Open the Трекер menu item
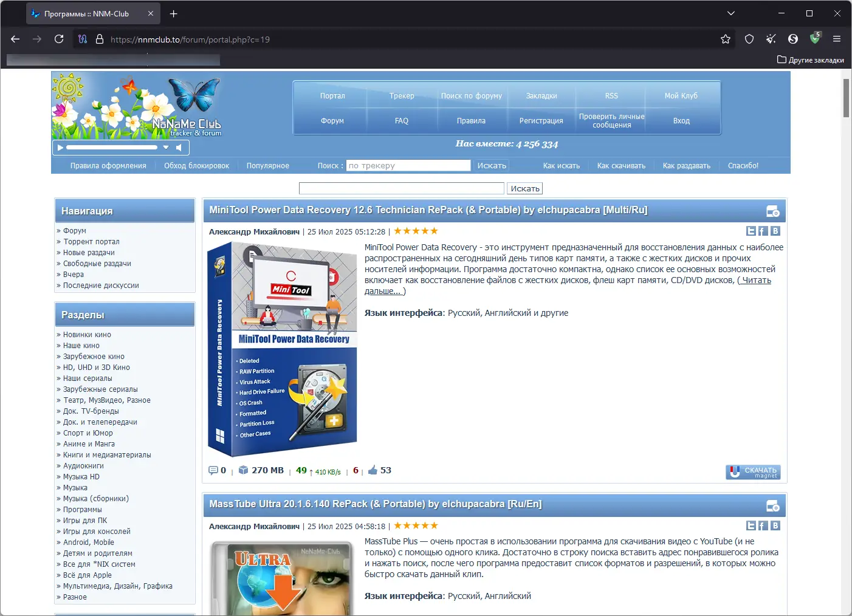 (402, 96)
